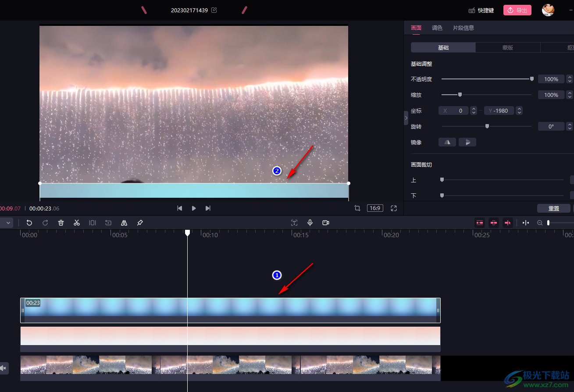This screenshot has width=574, height=392.
Task: Adjust the X coordinate stepper
Action: click(474, 110)
